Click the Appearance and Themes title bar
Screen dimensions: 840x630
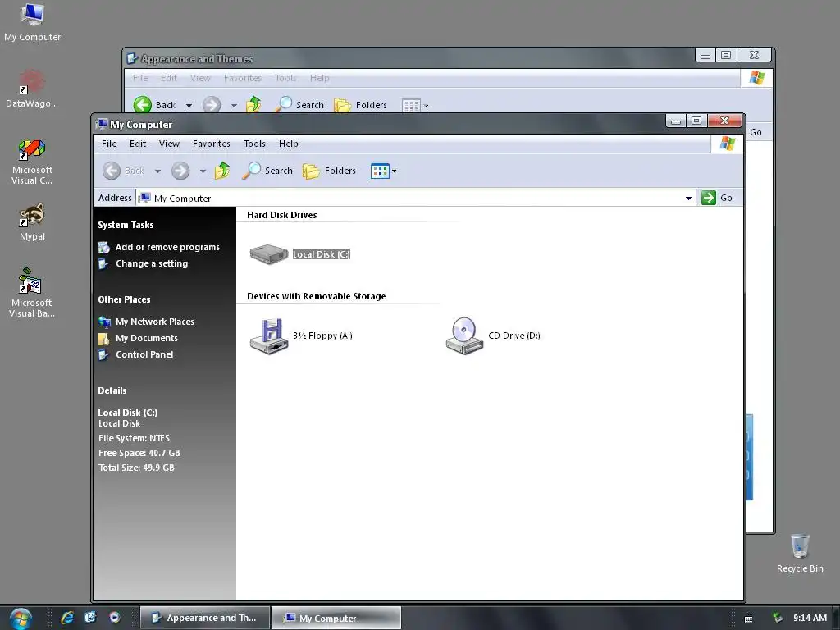coord(407,58)
